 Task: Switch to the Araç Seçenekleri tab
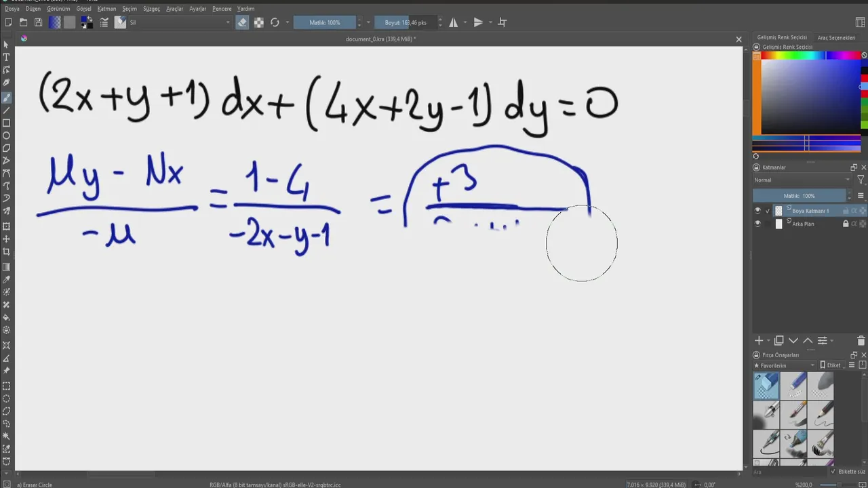pos(836,38)
